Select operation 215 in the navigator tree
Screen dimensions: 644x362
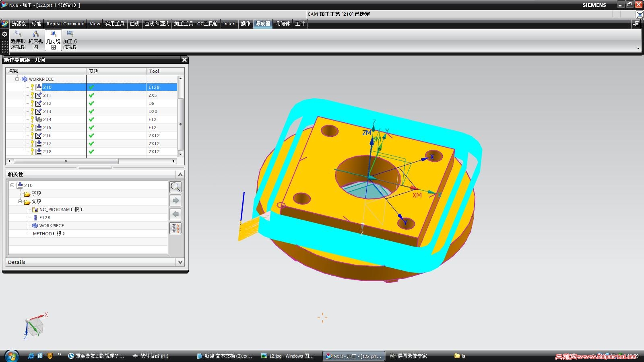pyautogui.click(x=47, y=128)
